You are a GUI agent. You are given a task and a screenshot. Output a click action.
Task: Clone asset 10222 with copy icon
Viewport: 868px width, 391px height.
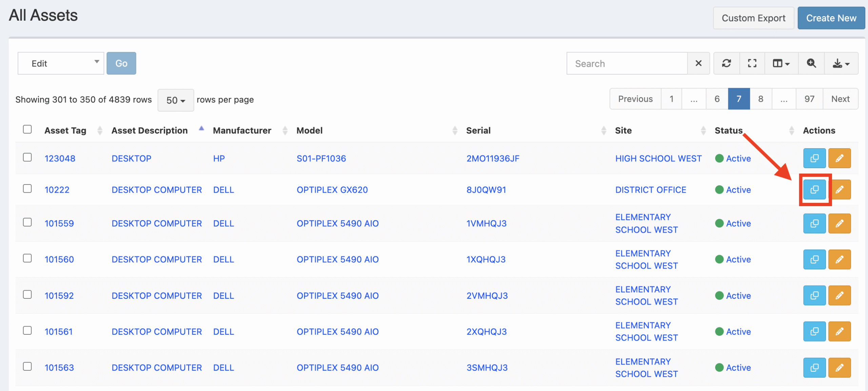tap(814, 190)
